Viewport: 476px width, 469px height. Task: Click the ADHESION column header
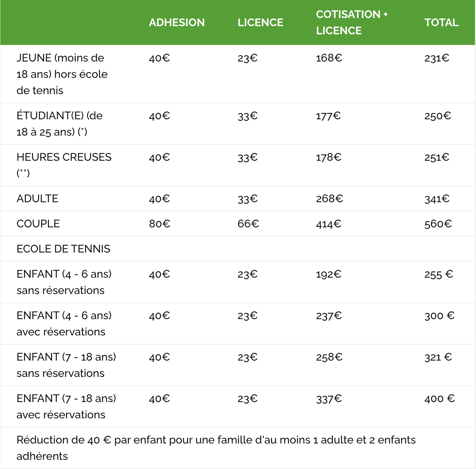pos(177,22)
